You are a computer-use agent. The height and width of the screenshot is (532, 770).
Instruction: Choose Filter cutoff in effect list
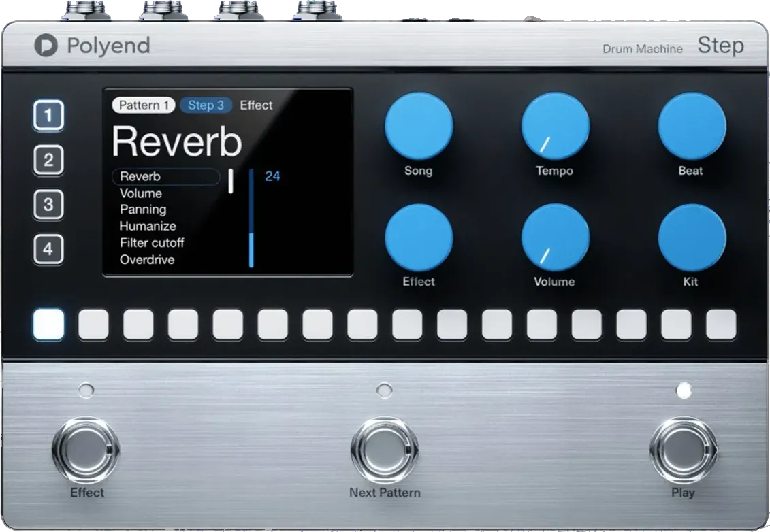(x=152, y=243)
